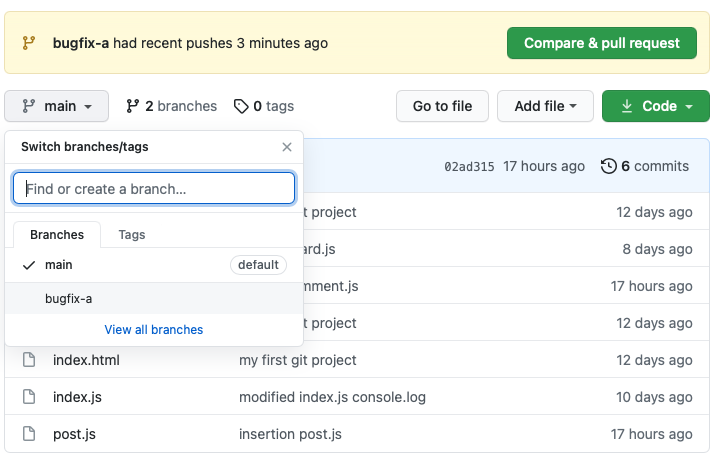Click the file icon beside index.html
716x458 pixels.
pyautogui.click(x=30, y=360)
